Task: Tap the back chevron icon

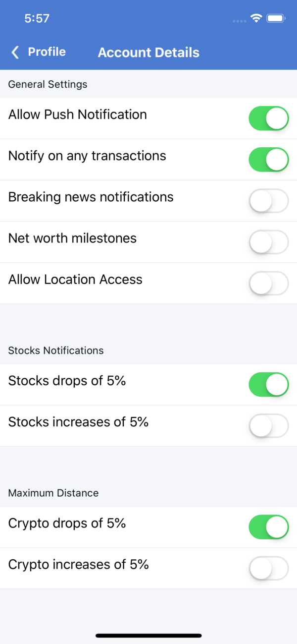Action: pos(14,52)
